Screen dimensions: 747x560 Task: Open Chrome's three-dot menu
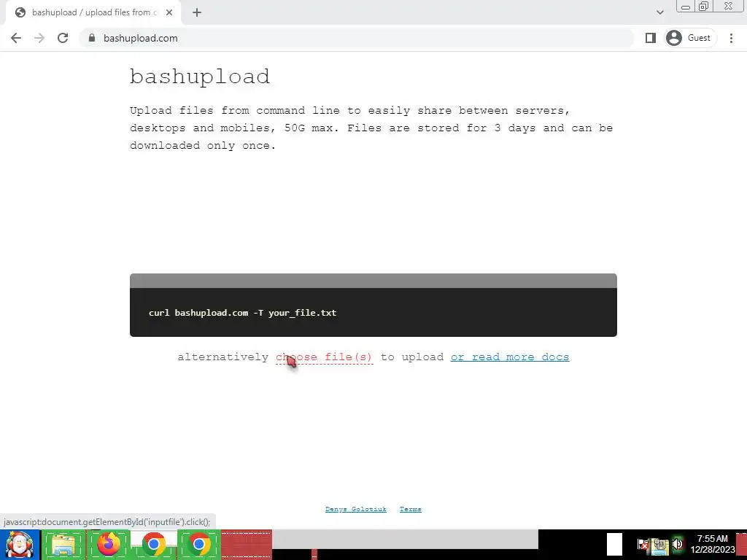tap(731, 38)
